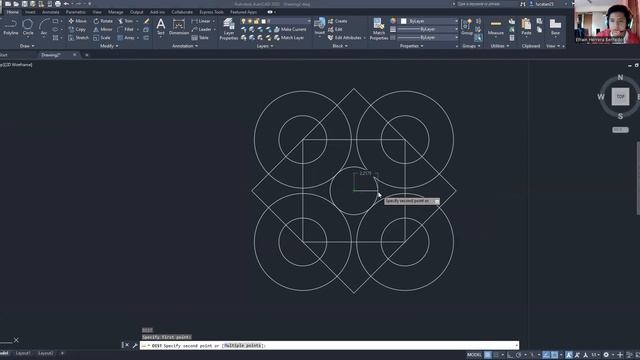Select the Dimension tool
The image size is (640, 360).
pyautogui.click(x=179, y=27)
